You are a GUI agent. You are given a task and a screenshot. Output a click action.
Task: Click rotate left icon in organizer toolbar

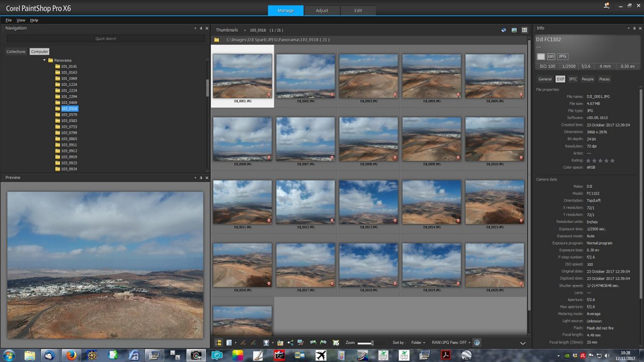(313, 342)
